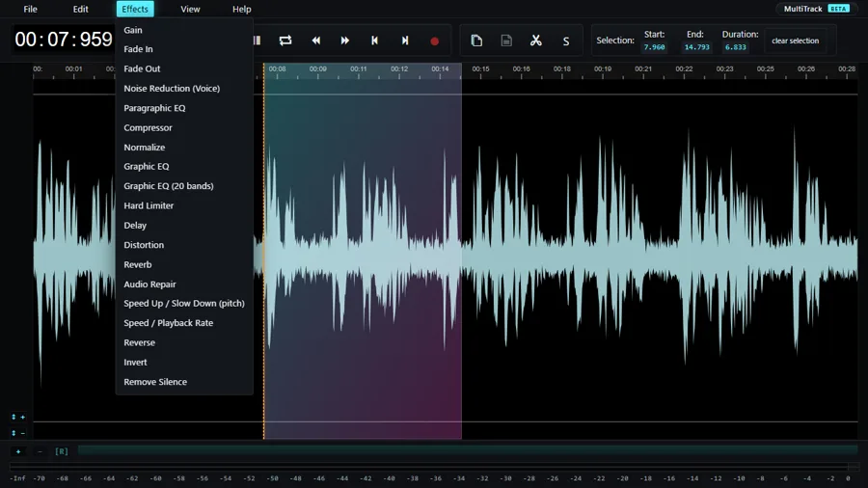This screenshot has height=488, width=868.
Task: Click the paste icon
Action: [506, 41]
